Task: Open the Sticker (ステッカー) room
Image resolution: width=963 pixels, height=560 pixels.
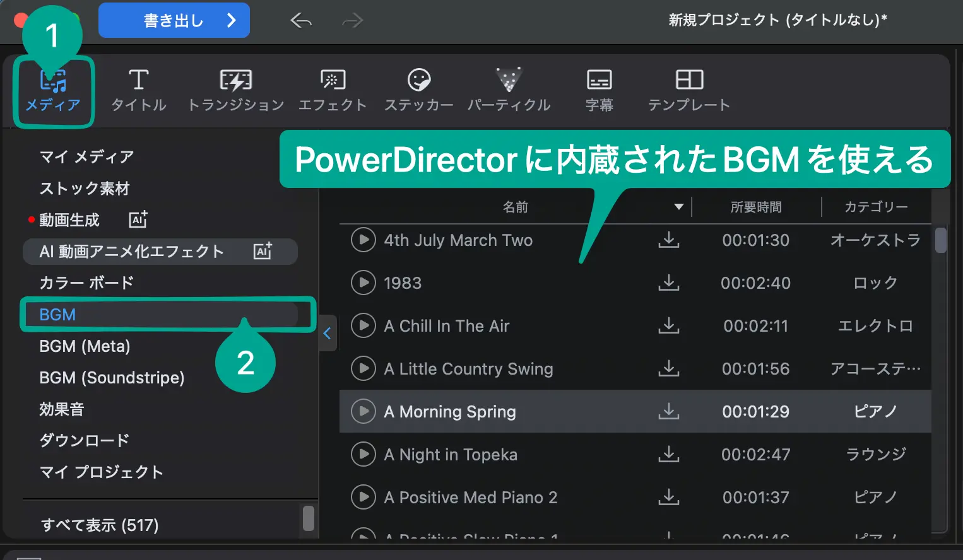Action: (419, 90)
